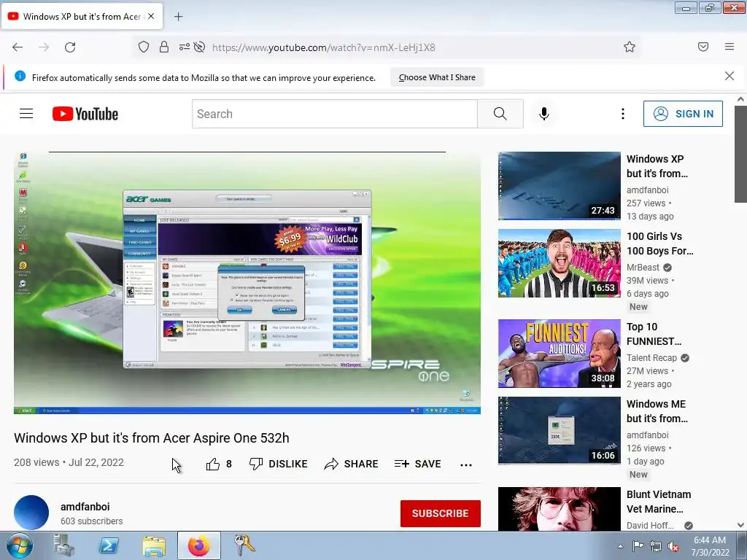Click the DISLIKE button
The height and width of the screenshot is (560, 747).
(278, 464)
